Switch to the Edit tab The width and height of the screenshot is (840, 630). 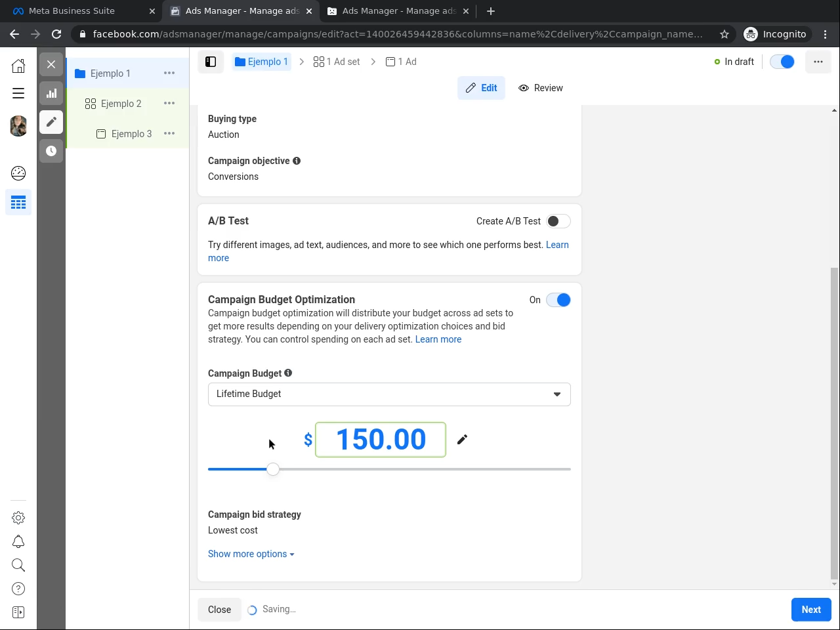pos(481,88)
